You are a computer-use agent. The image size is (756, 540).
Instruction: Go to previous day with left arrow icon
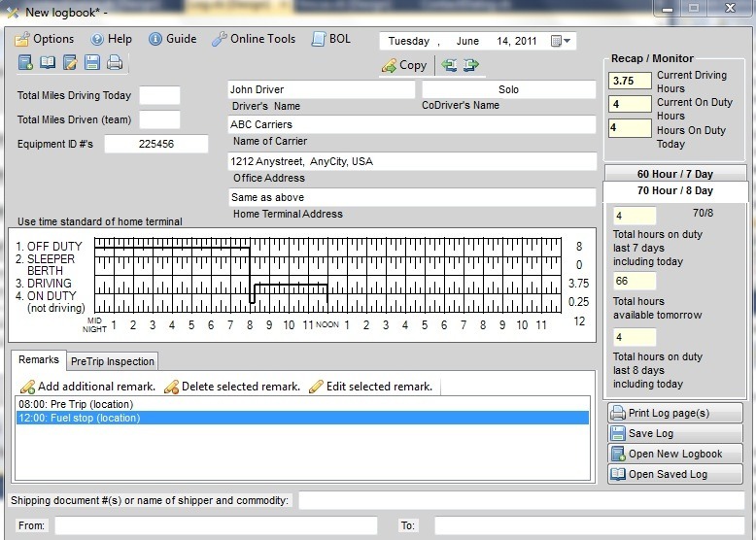[x=449, y=65]
